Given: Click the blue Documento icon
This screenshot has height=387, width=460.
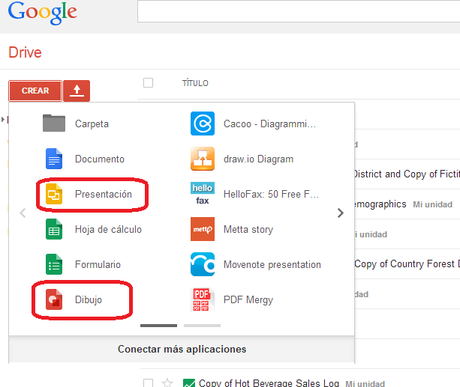Looking at the screenshot, I should (x=54, y=159).
